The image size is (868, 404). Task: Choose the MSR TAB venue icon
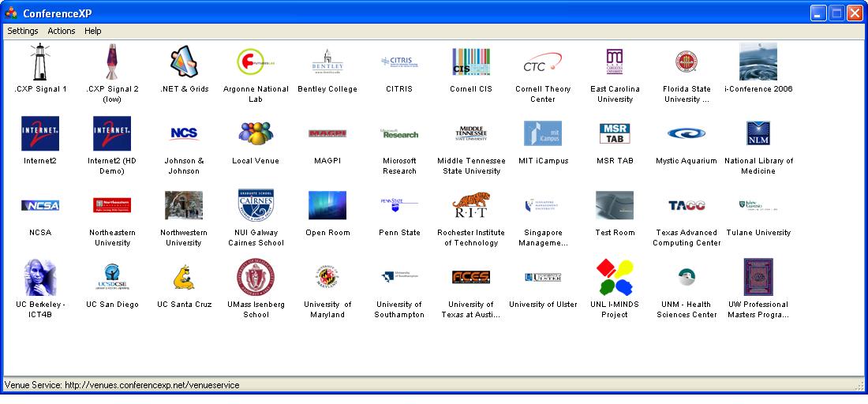click(x=615, y=133)
